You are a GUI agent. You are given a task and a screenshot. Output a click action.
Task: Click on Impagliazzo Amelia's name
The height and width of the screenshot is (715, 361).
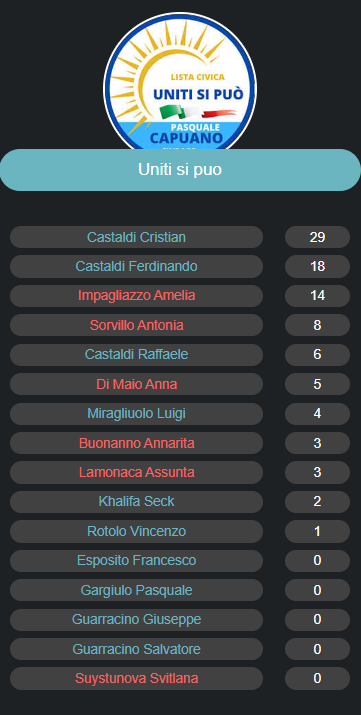[136, 296]
